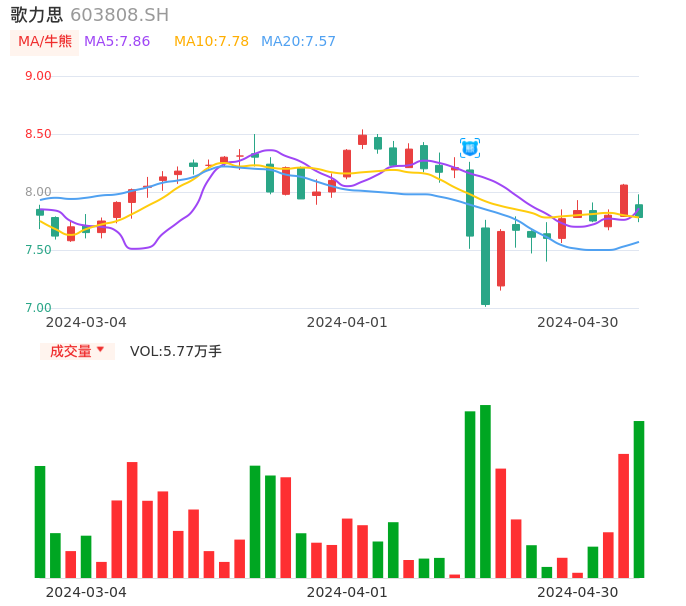686x606 pixels.
Task: Click the MA10:7.78 legend label
Action: click(211, 42)
